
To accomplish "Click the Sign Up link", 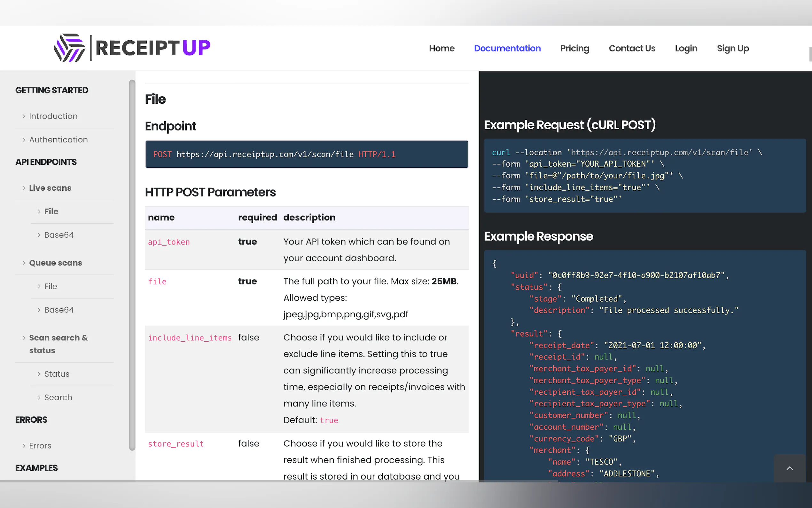I will [732, 48].
